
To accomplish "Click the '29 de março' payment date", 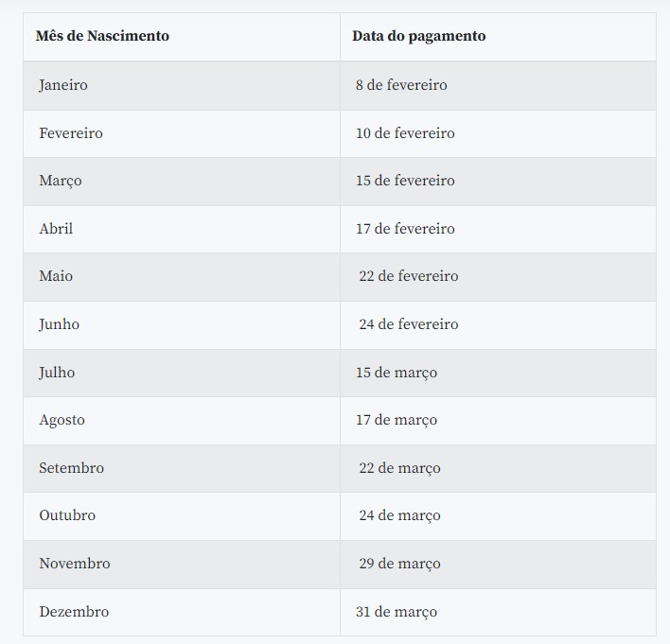I will 399,564.
